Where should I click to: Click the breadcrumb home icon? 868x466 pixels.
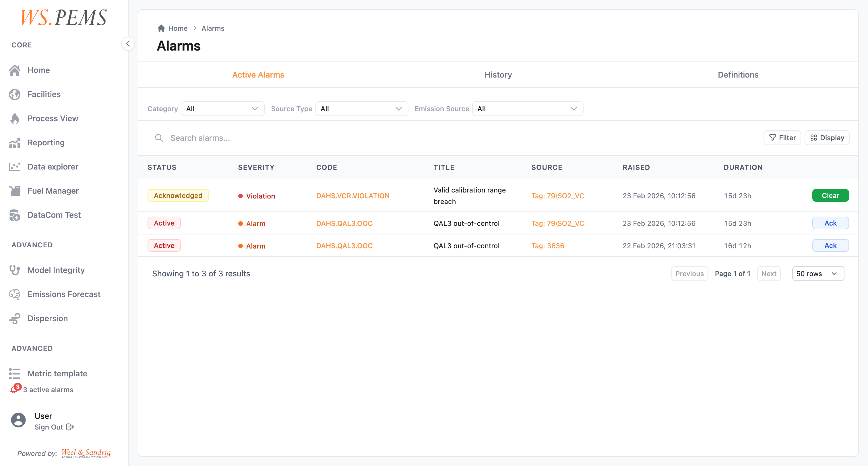point(161,28)
